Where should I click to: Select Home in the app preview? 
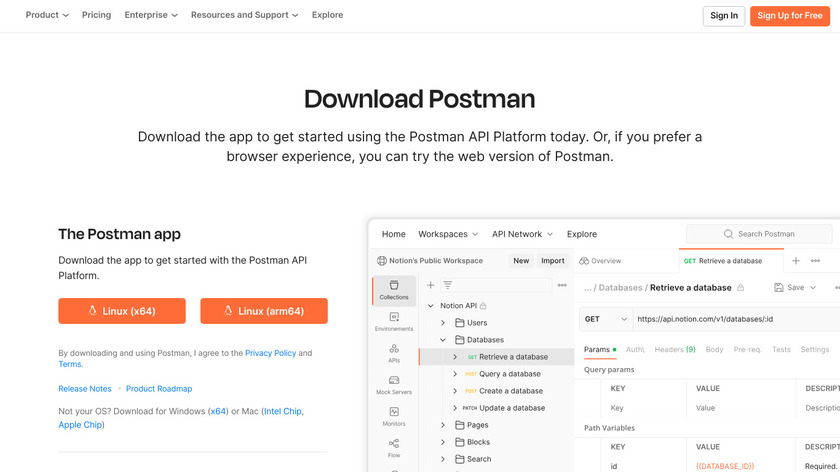click(x=393, y=234)
